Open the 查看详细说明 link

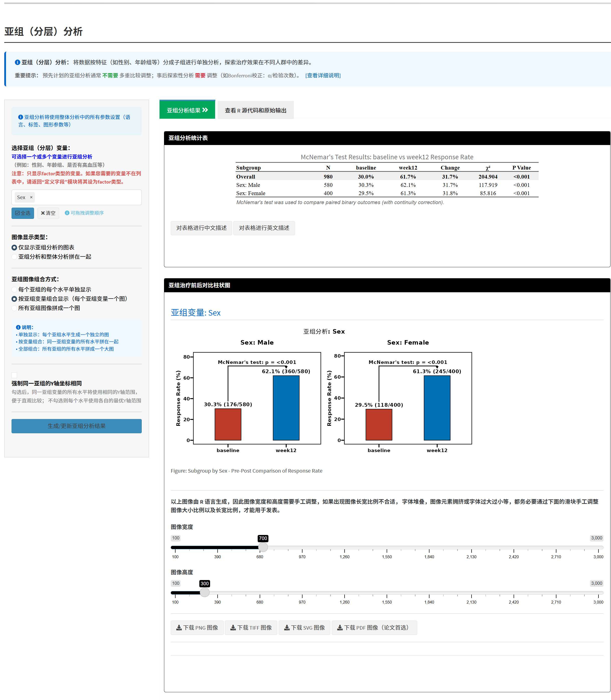coord(323,75)
